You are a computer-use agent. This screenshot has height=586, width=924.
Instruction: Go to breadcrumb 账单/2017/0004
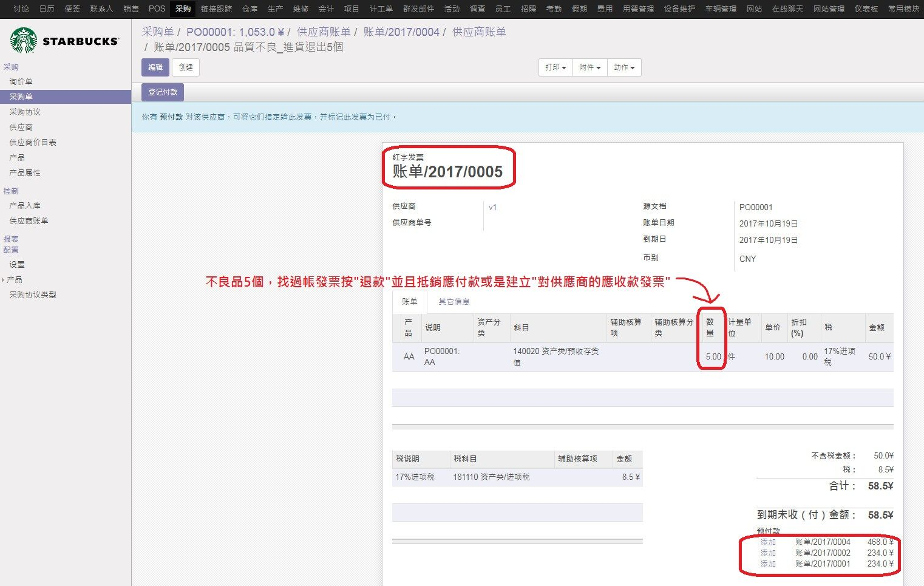click(x=401, y=32)
